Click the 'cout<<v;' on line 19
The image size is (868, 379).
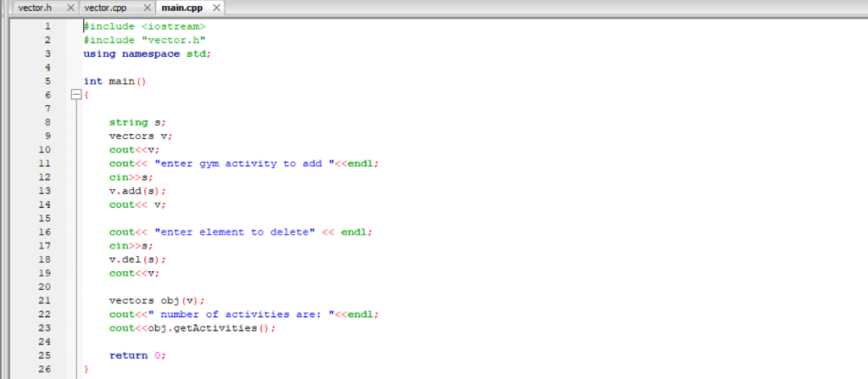pyautogui.click(x=134, y=273)
